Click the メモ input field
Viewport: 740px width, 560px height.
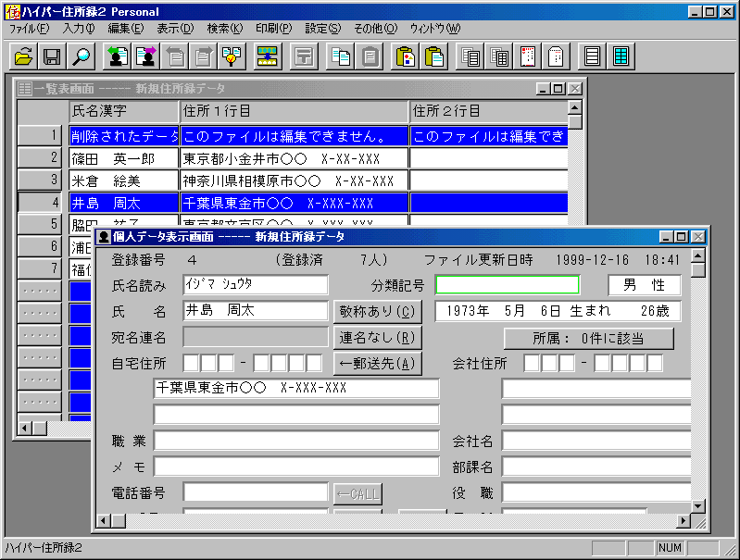(296, 467)
